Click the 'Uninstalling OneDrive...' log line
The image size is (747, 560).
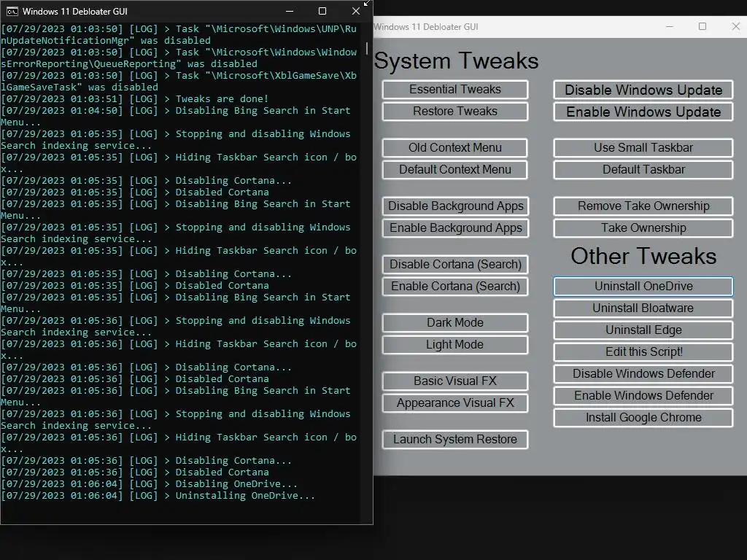pyautogui.click(x=158, y=496)
